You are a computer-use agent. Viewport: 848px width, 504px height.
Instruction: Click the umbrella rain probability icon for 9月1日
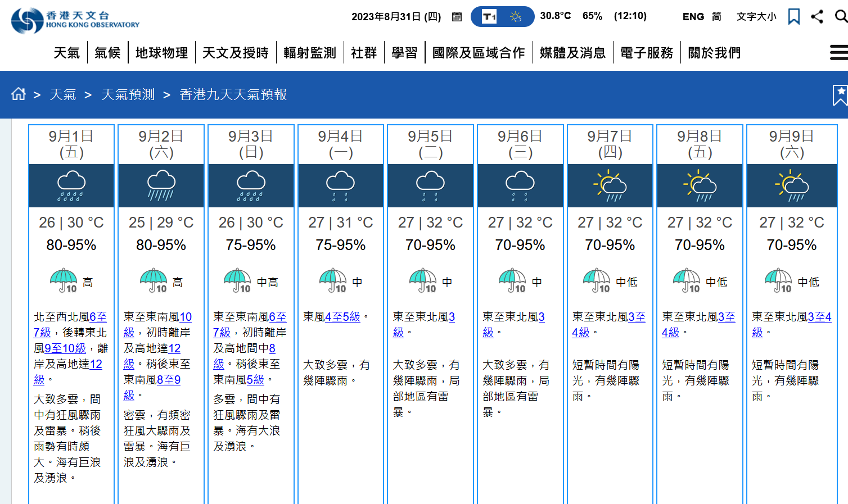[x=64, y=280]
